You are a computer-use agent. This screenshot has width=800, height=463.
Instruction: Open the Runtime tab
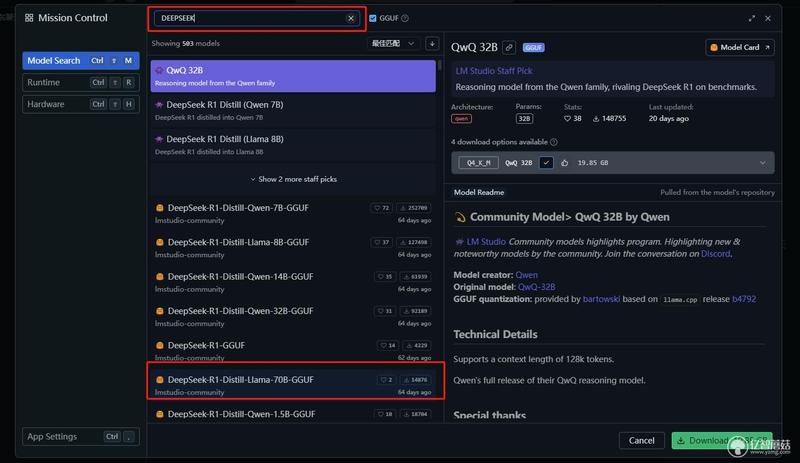pyautogui.click(x=81, y=82)
